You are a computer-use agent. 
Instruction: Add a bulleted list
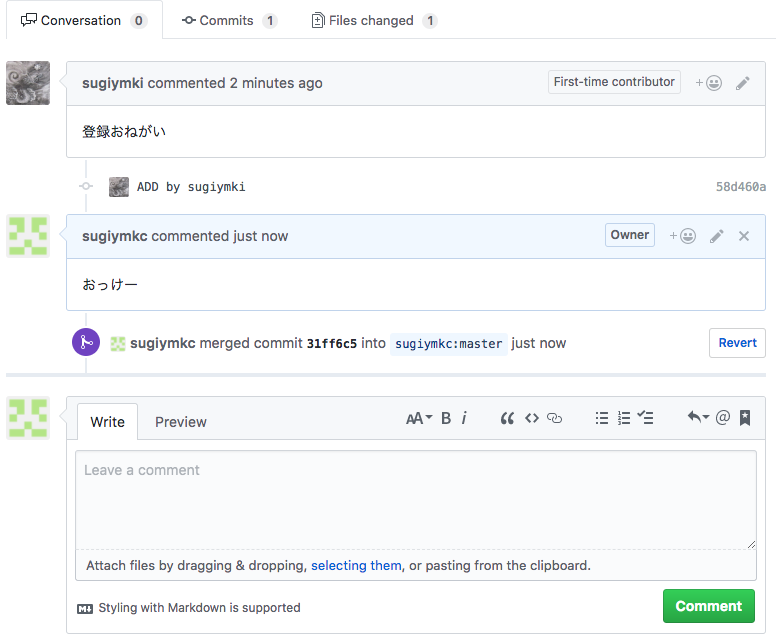point(602,419)
